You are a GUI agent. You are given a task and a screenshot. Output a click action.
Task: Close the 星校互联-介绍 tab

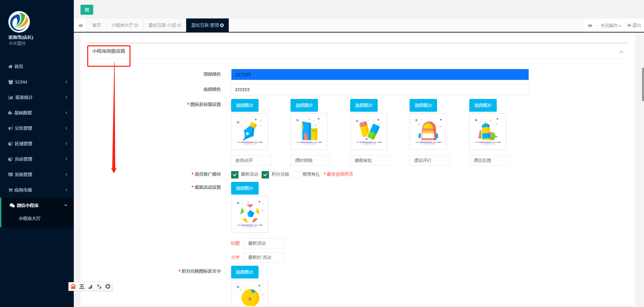179,25
